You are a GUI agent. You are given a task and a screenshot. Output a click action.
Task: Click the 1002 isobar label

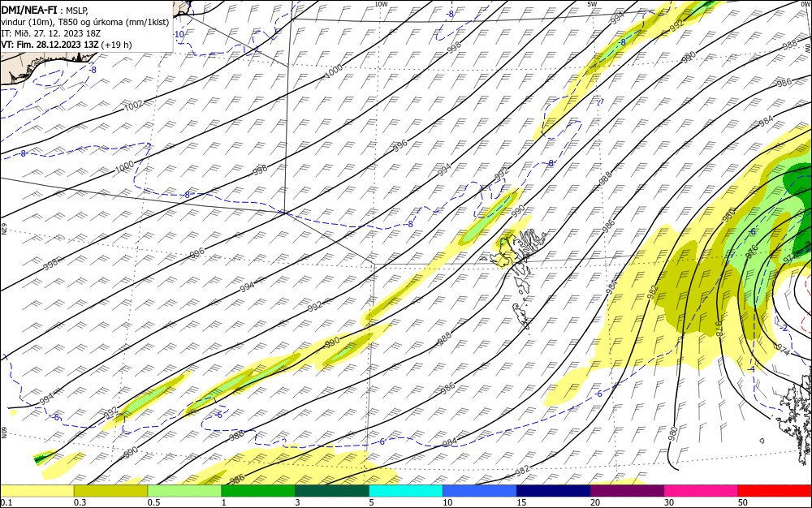(x=134, y=105)
